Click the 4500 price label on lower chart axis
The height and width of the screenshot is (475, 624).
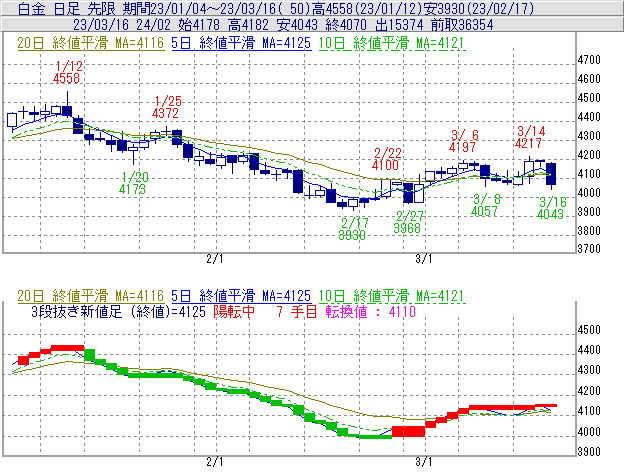[589, 330]
